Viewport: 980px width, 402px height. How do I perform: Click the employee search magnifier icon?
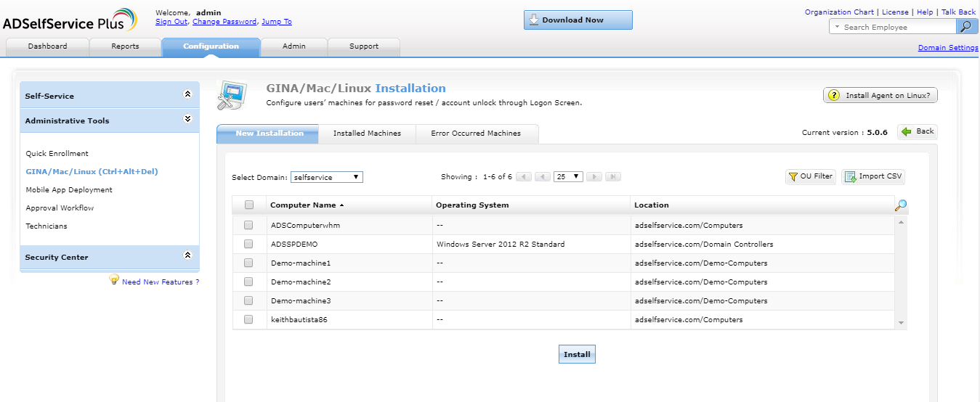tap(965, 27)
